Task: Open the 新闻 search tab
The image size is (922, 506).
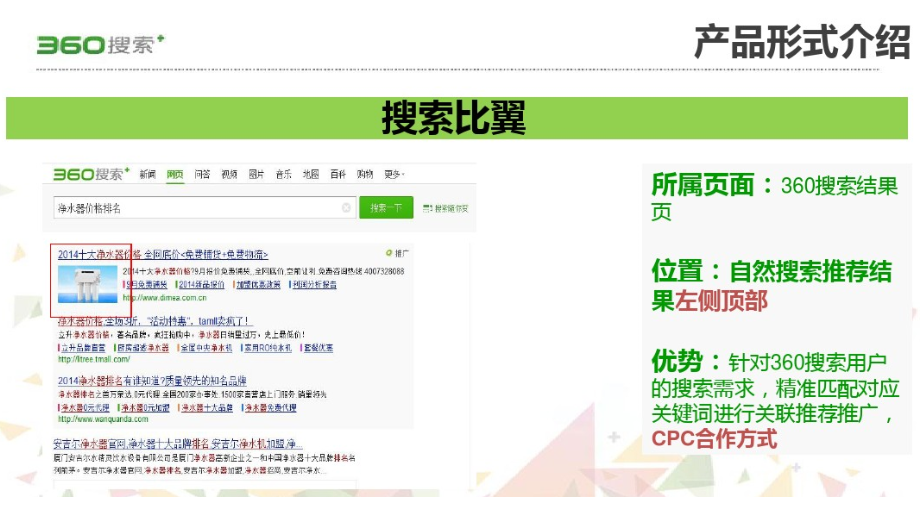Action: click(x=148, y=175)
